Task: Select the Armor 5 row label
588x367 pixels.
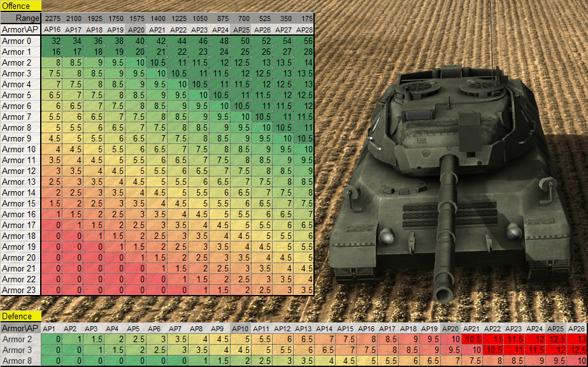Action: coord(20,95)
